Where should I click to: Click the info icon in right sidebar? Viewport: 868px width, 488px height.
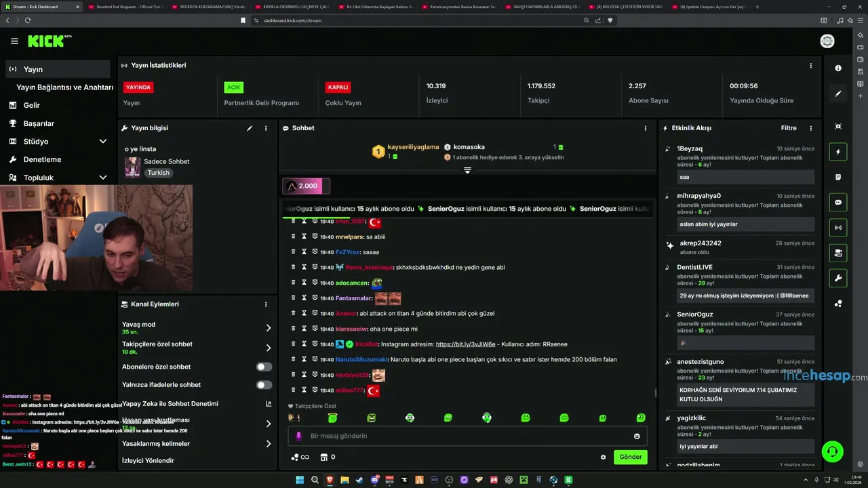[x=838, y=68]
